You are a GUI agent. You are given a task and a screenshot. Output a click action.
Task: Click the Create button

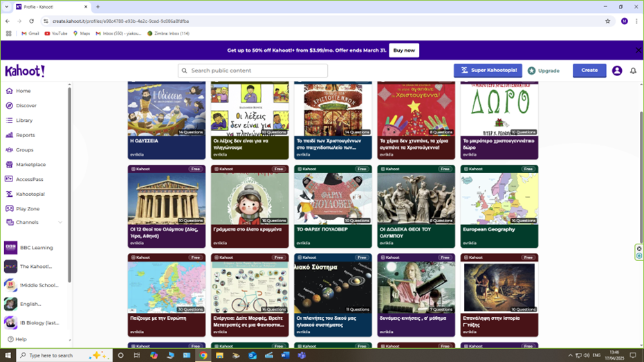tap(589, 71)
